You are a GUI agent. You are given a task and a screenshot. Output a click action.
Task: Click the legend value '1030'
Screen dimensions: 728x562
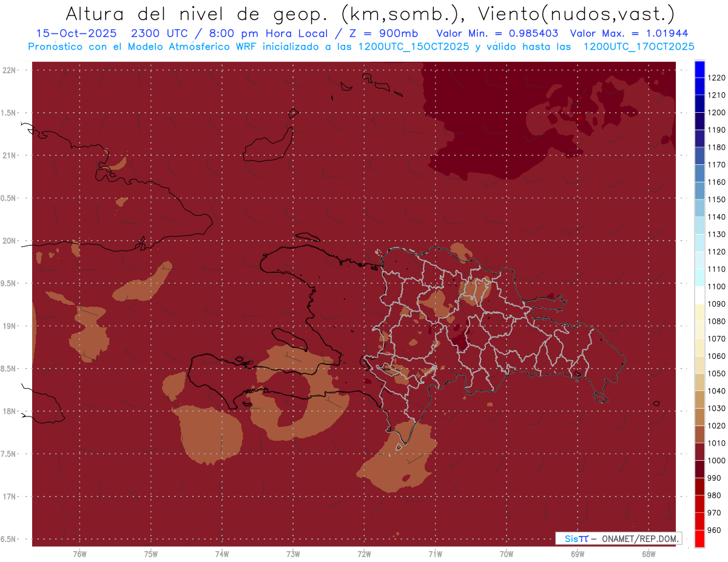click(x=718, y=409)
